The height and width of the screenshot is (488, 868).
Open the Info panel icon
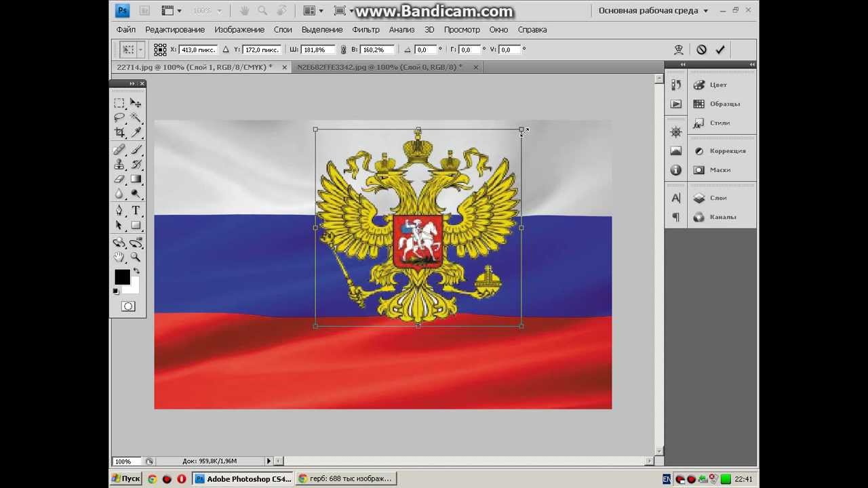(675, 170)
